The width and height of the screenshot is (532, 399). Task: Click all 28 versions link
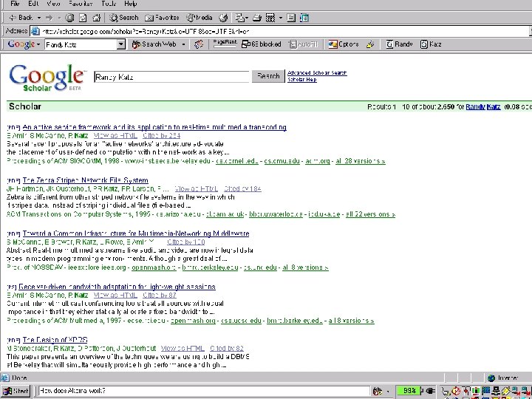361,161
